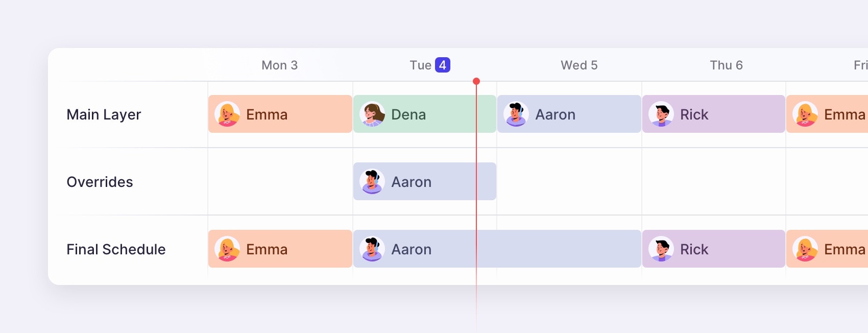This screenshot has height=333, width=868.
Task: Click Rick's avatar in the Final Schedule row
Action: tap(661, 249)
